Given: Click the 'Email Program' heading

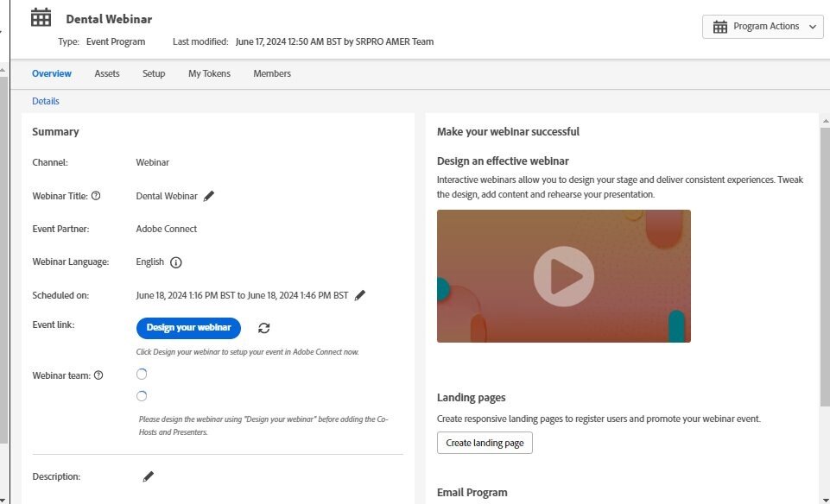Looking at the screenshot, I should pyautogui.click(x=472, y=493).
